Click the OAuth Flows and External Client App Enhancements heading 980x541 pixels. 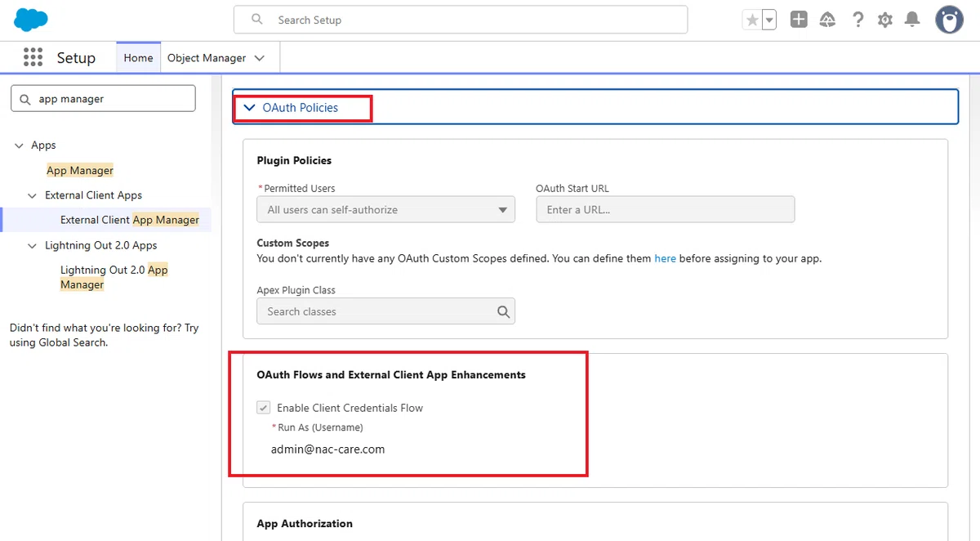391,374
